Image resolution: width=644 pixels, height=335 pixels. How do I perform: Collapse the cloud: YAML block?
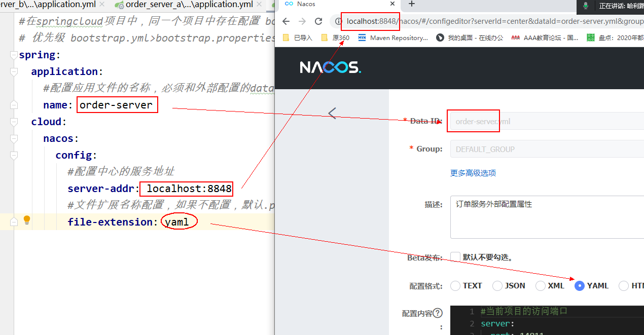(x=14, y=122)
